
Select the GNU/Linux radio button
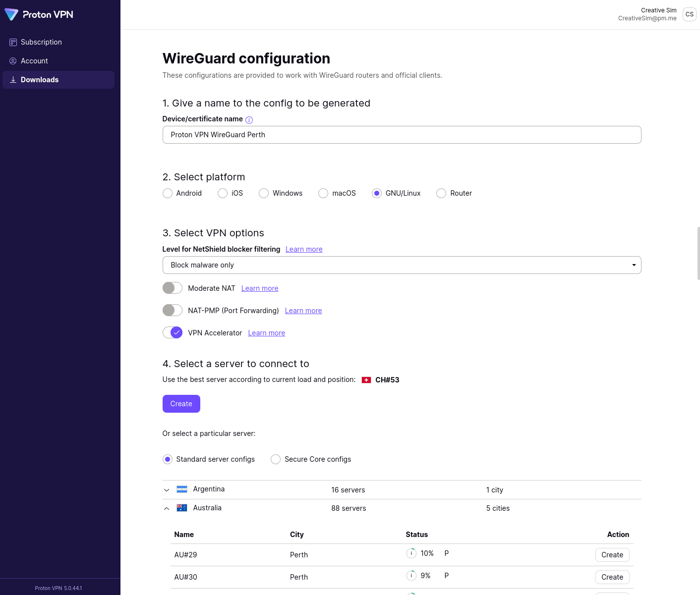[x=377, y=193]
